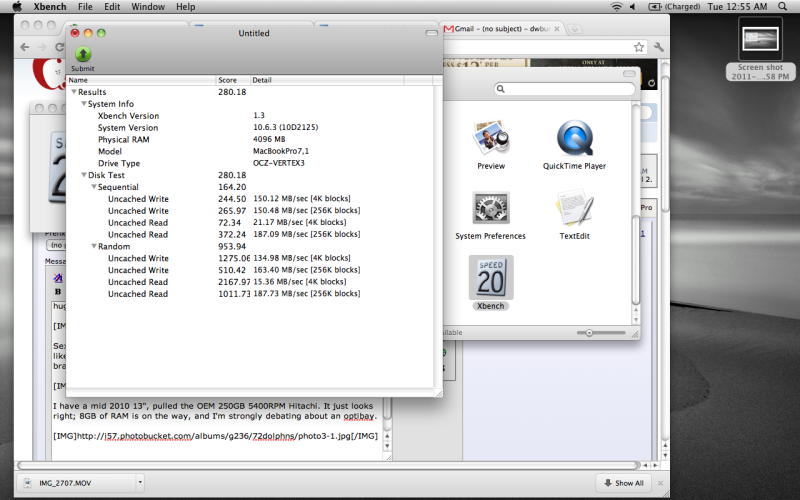Click Random score 953.94
Screen dimensions: 800x500
pyautogui.click(x=232, y=246)
